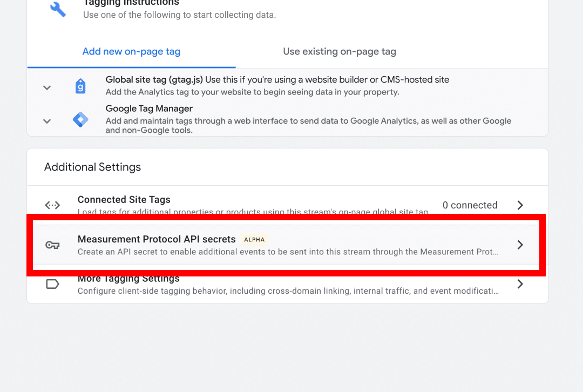Select the Add new on-page tag tab
Screen dimensions: 583x392
tap(131, 51)
